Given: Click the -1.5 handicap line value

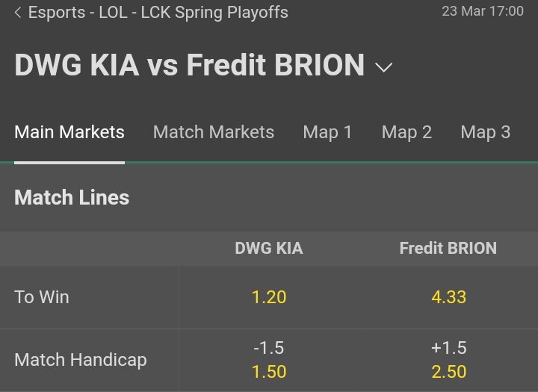Looking at the screenshot, I should (269, 348).
